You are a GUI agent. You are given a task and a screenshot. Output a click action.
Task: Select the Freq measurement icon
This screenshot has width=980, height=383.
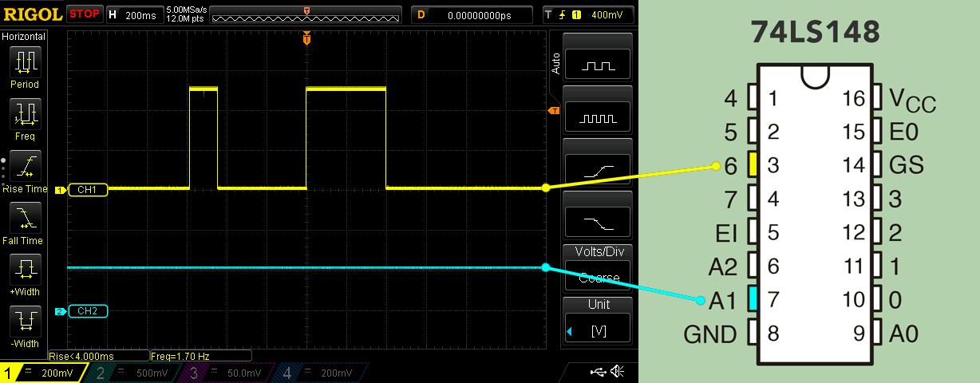click(x=25, y=114)
